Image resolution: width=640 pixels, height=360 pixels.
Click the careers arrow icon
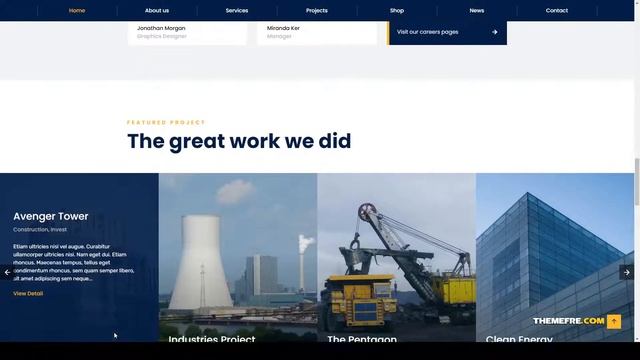(495, 32)
